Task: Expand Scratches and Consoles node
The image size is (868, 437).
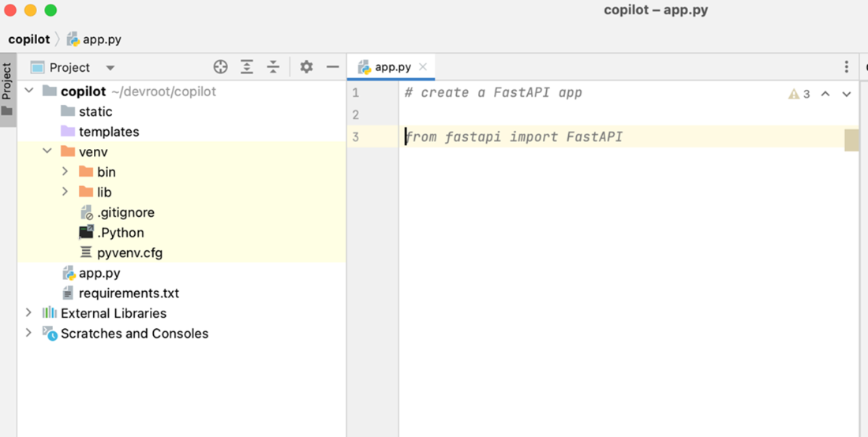Action: coord(28,334)
